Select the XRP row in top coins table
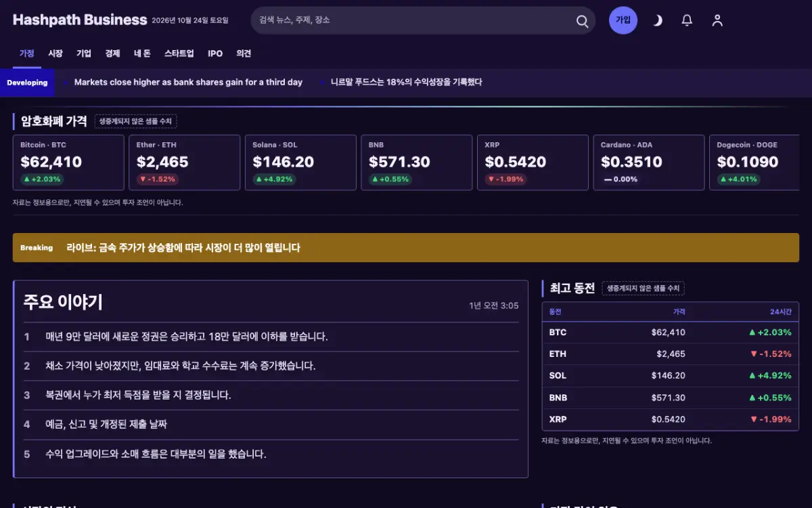Viewport: 812px width, 508px height. click(670, 419)
